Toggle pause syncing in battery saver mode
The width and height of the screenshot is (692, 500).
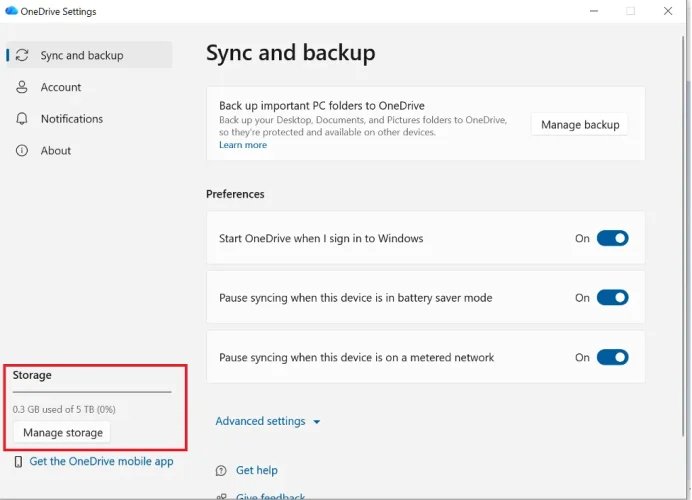tap(613, 297)
